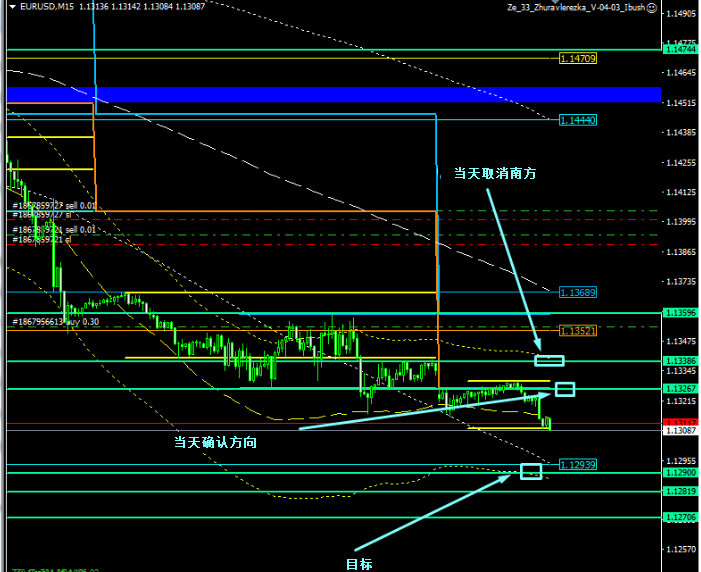Click the 1.13596 level on the price axis
The image size is (701, 572).
click(681, 313)
